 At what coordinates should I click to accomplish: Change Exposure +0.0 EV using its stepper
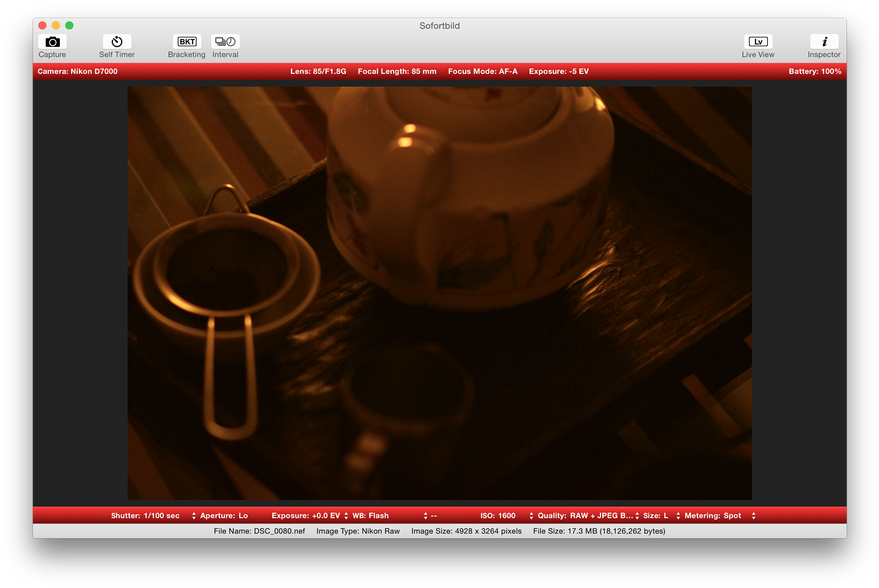[x=345, y=515]
